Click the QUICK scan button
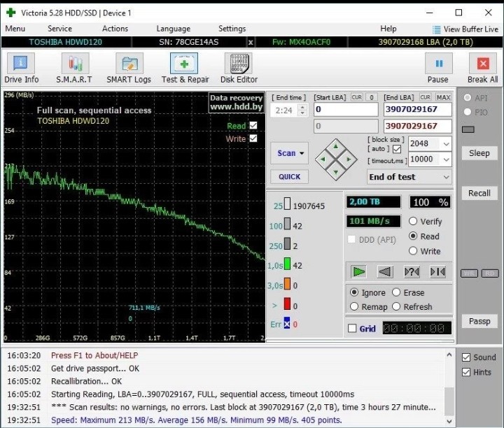 pos(289,177)
